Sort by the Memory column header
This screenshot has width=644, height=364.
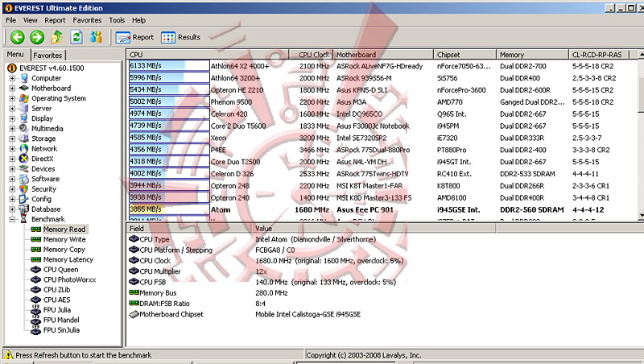tap(532, 55)
